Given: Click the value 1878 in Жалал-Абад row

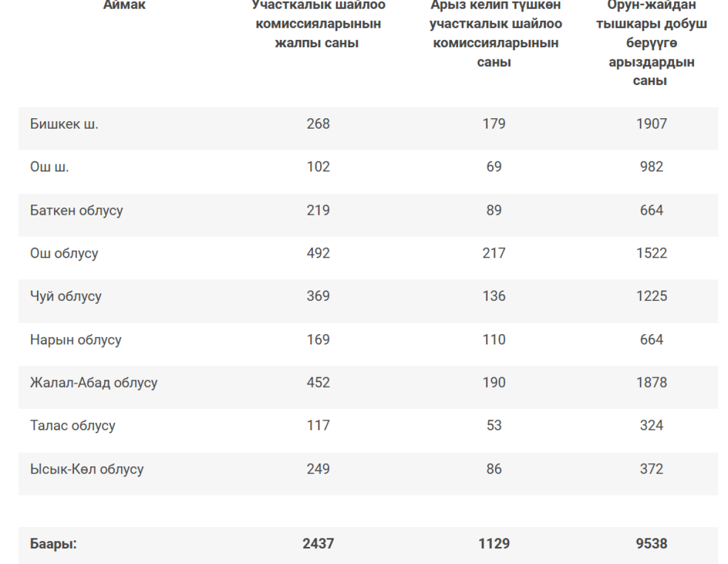Looking at the screenshot, I should click(652, 383).
